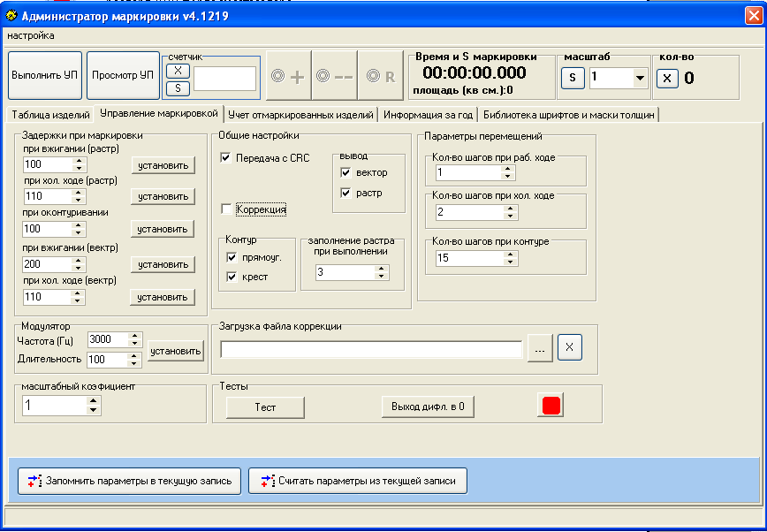767x532 pixels.
Task: Toggle the прямоуг. contour checkbox
Action: [x=232, y=257]
